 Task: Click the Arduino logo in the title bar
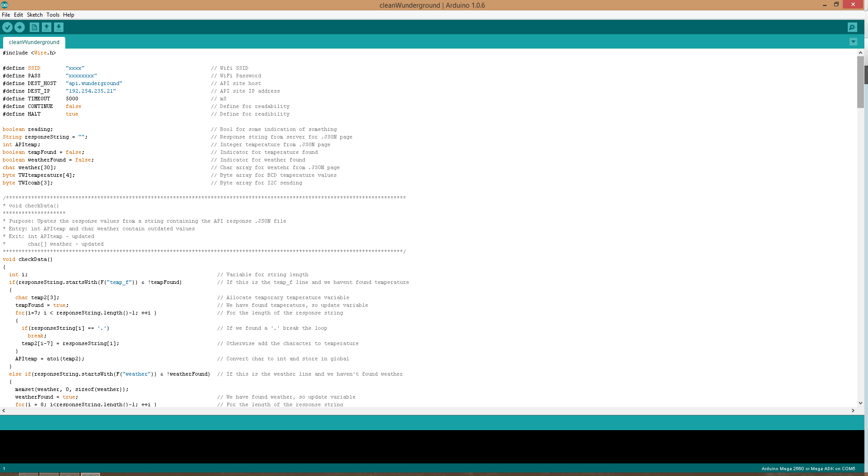pyautogui.click(x=5, y=5)
